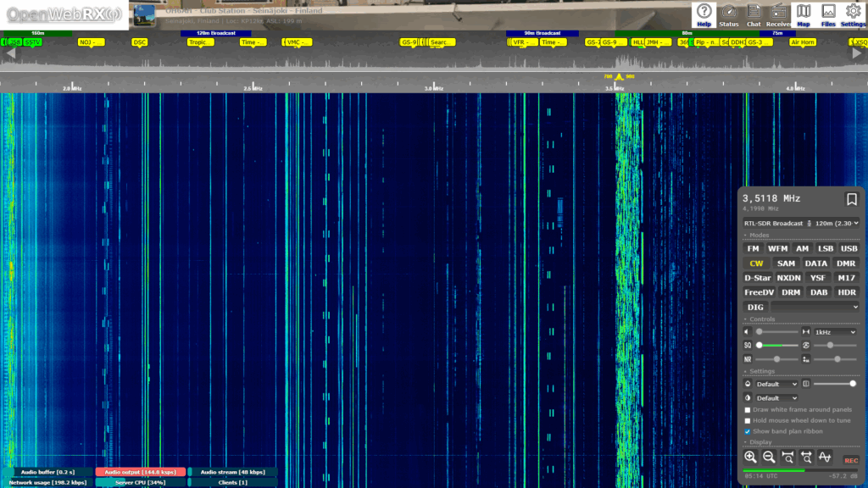868x488 pixels.
Task: Click the zoom in magnifier icon
Action: [x=750, y=457]
